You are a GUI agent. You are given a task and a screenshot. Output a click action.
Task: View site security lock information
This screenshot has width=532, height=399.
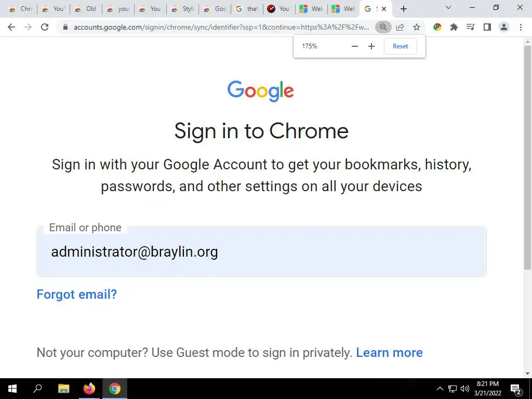click(x=65, y=27)
